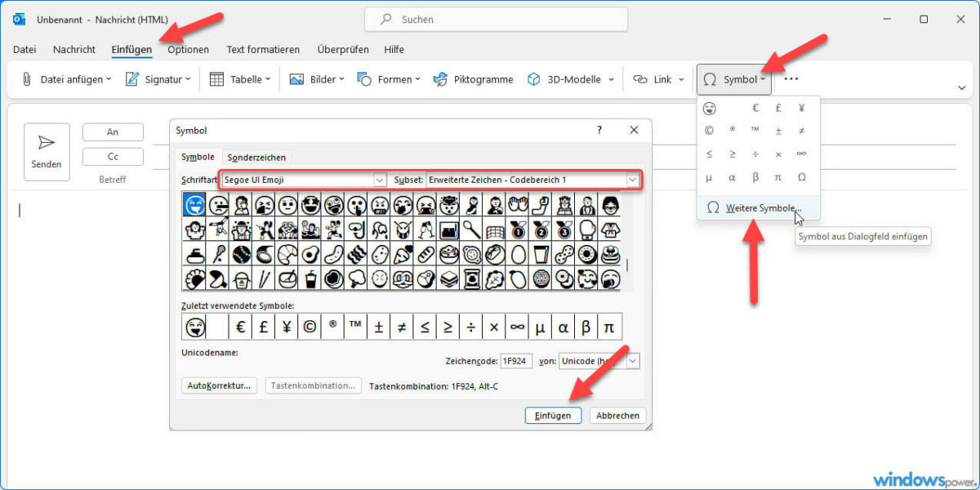Click the Datei anfügen paperclip icon
Viewport: 980px width, 490px height.
(27, 79)
